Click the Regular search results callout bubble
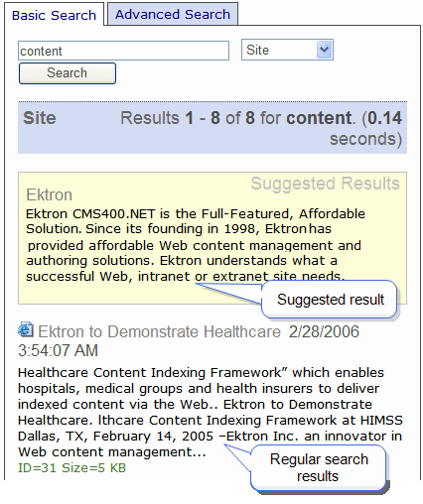This screenshot has width=423, height=504. point(319,467)
